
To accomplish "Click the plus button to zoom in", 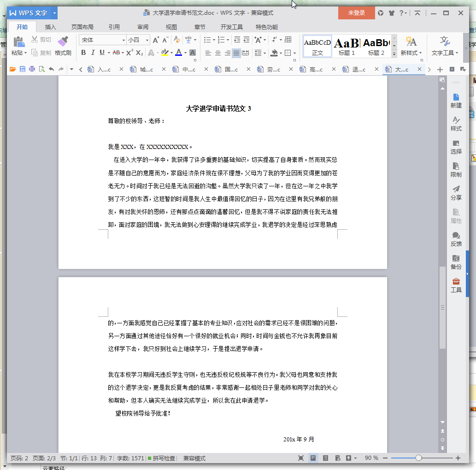I will (x=458, y=458).
